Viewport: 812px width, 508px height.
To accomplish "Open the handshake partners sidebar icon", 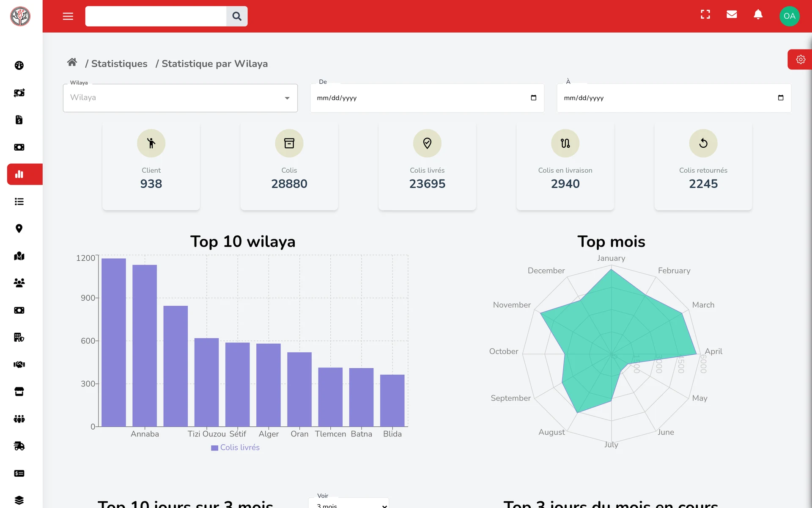I will coord(19,364).
